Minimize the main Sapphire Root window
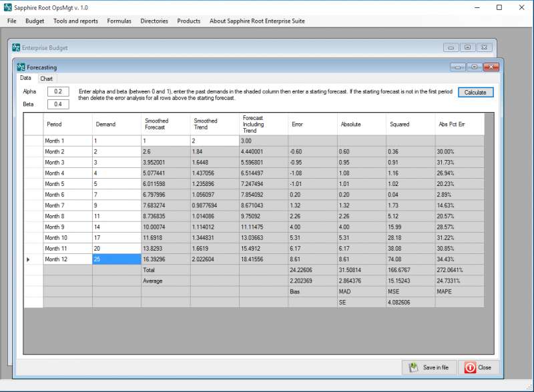Viewport: 534px width, 392px height. coord(477,7)
